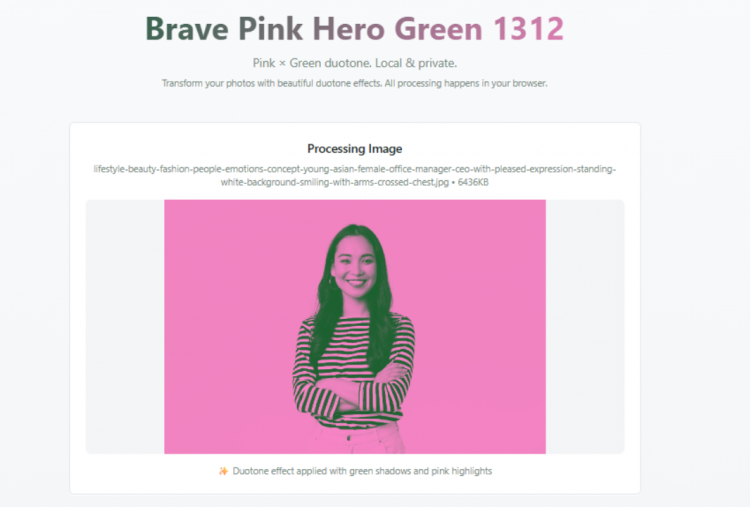Click the hoop earring in the preview photo
The height and width of the screenshot is (507, 750).
331,282
